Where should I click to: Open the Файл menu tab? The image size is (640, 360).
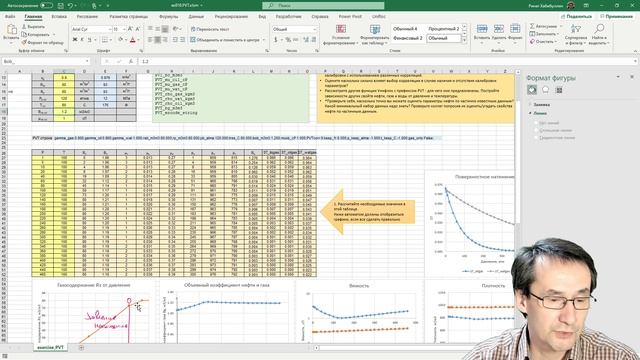click(x=10, y=16)
